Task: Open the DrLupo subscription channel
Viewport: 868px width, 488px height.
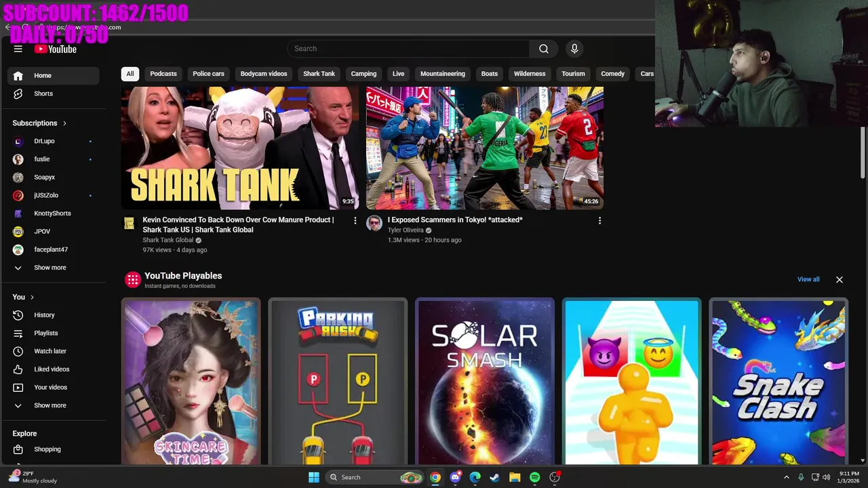Action: coord(54,141)
